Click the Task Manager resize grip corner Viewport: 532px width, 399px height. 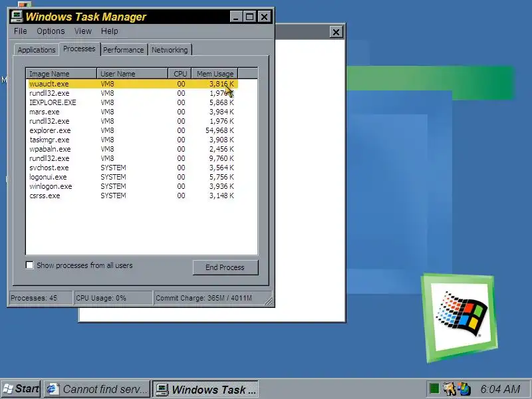tap(269, 301)
